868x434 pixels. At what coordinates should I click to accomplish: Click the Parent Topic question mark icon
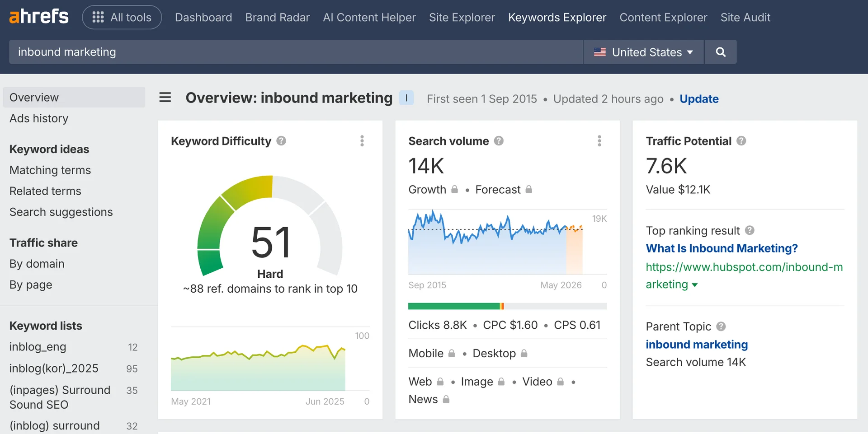pos(721,327)
